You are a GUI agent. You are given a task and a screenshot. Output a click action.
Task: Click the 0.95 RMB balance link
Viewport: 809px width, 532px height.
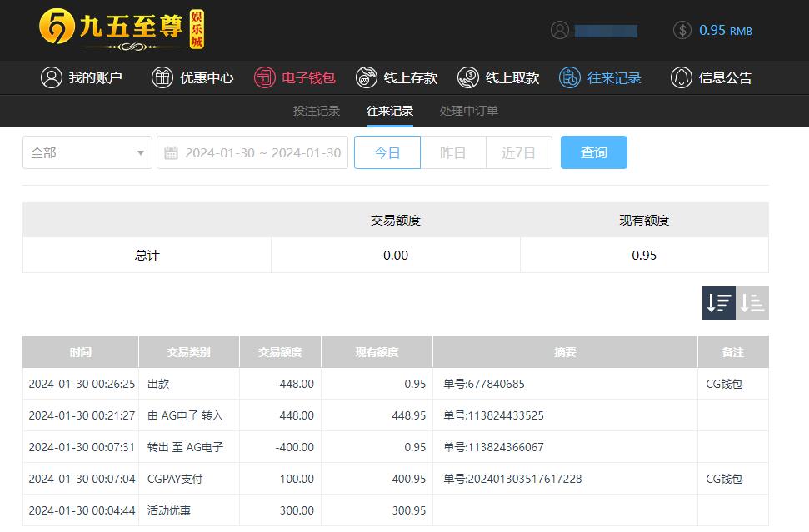point(726,31)
